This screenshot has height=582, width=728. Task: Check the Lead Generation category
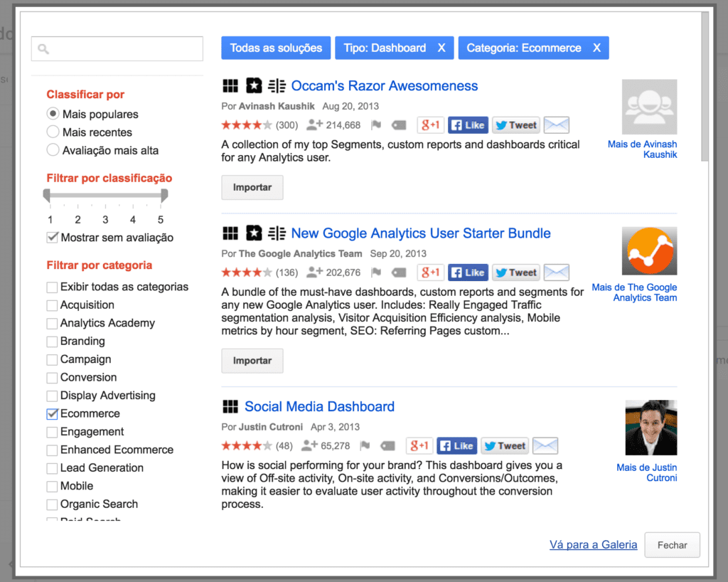click(52, 468)
